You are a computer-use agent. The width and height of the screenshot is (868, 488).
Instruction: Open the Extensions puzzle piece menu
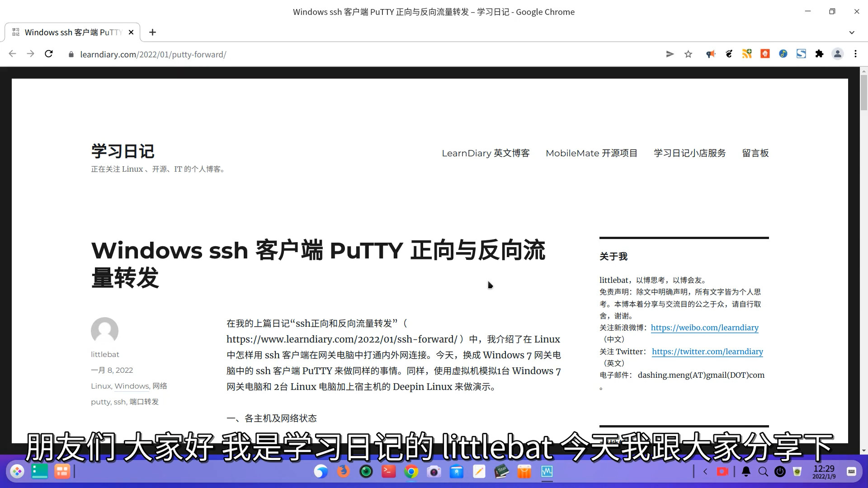point(819,54)
